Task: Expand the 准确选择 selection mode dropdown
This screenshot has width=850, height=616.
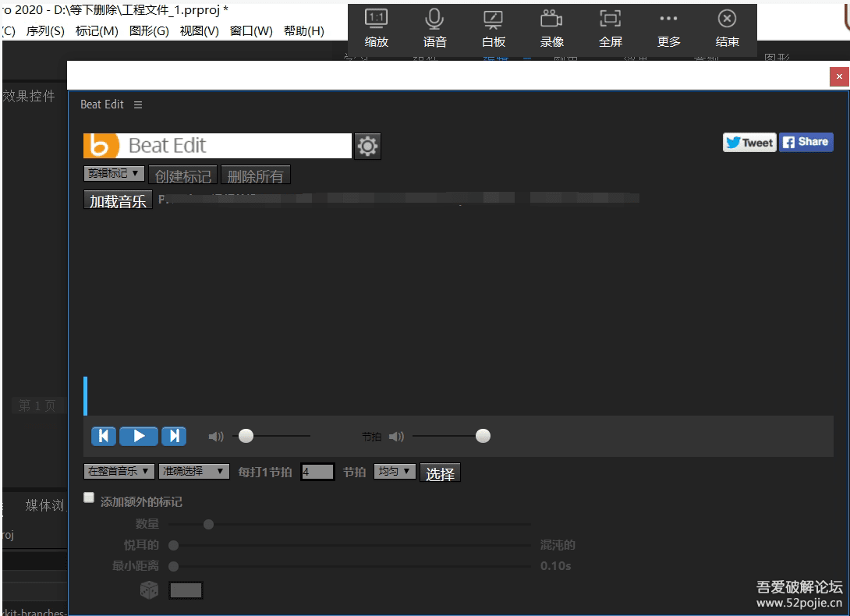Action: (x=193, y=471)
